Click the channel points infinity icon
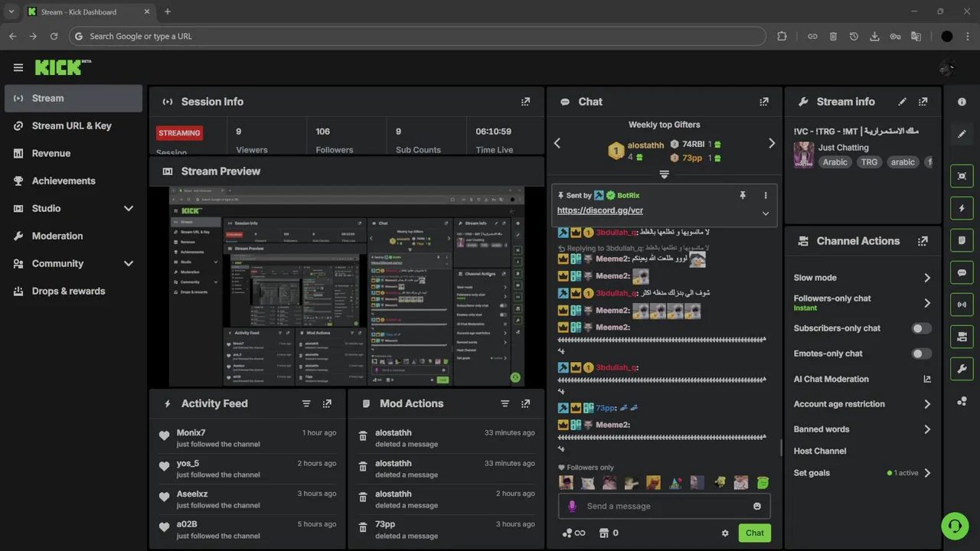 573,533
